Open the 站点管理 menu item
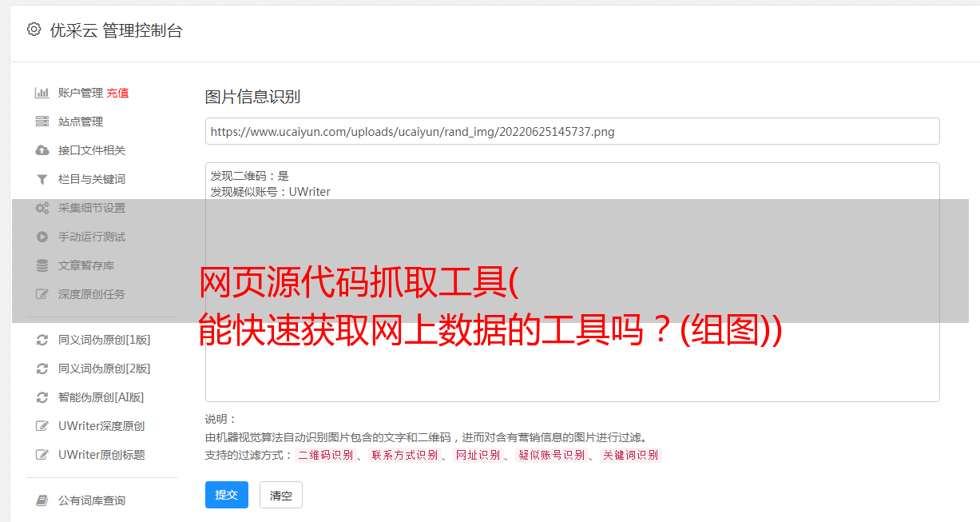The width and height of the screenshot is (980, 522). [81, 122]
